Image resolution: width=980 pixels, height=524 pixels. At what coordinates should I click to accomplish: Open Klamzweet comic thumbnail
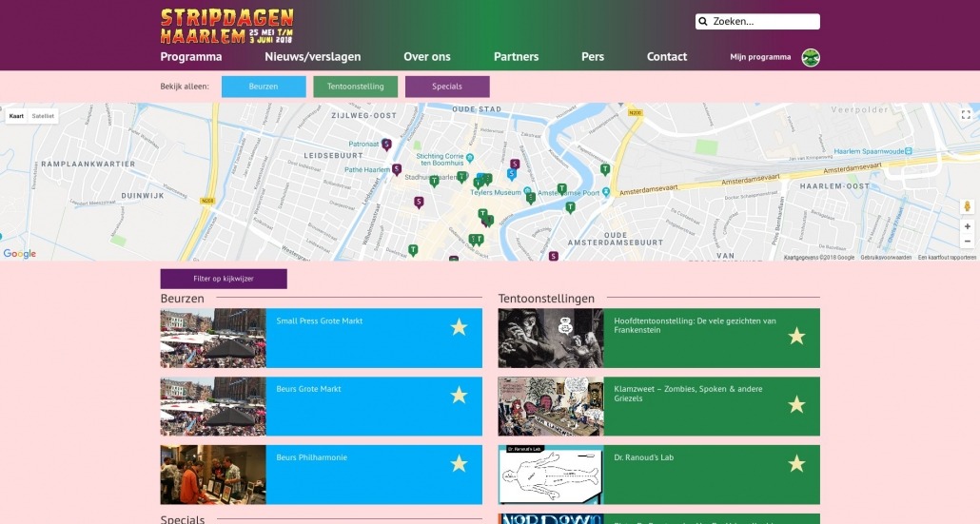pyautogui.click(x=551, y=406)
